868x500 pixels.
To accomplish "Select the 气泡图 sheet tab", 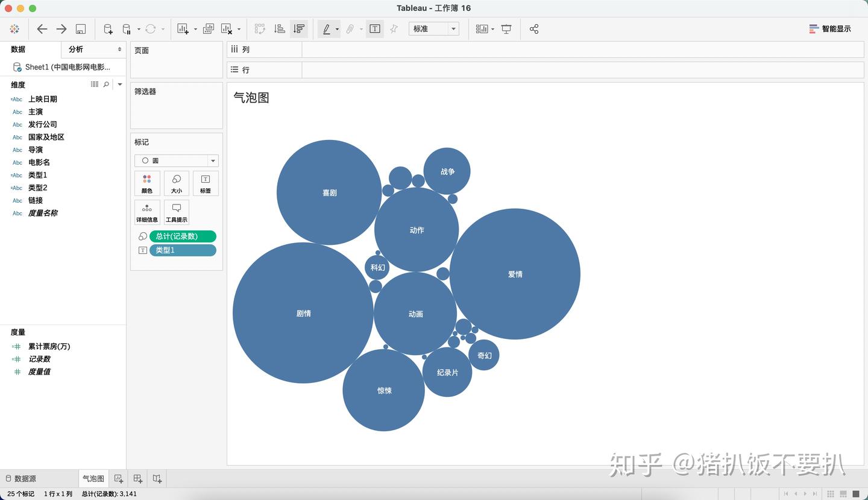I will tap(93, 479).
